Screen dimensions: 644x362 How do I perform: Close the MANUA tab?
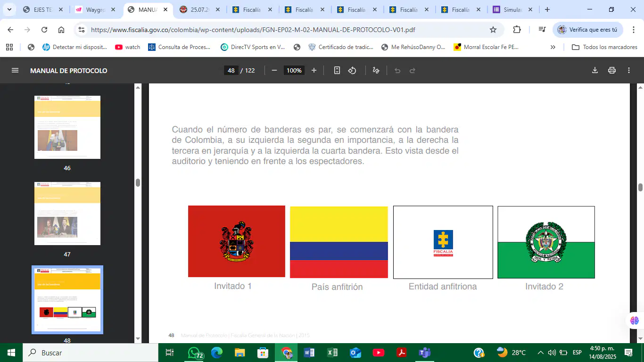pos(165,9)
